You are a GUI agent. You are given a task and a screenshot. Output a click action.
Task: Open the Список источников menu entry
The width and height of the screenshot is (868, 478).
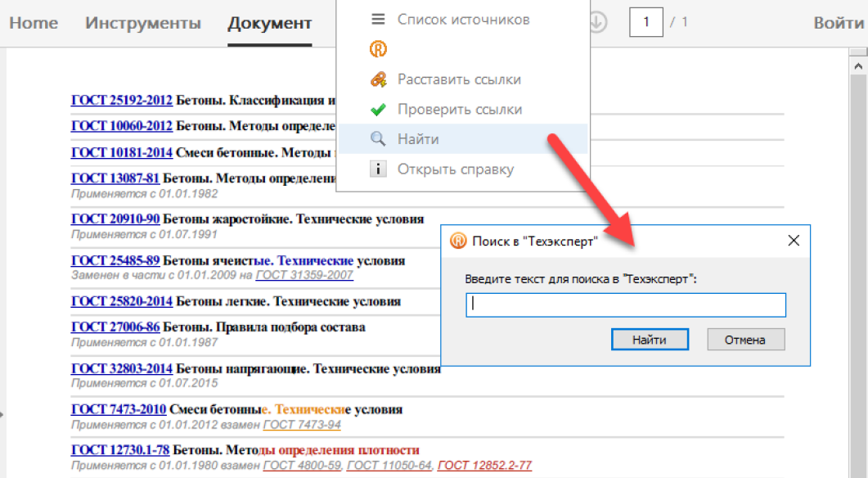(x=463, y=20)
